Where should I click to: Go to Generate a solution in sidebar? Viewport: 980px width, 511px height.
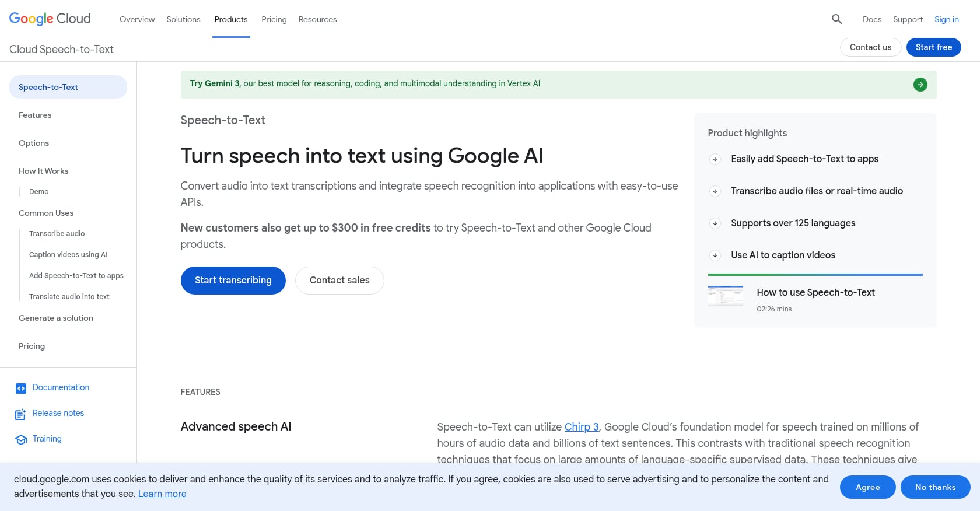click(56, 318)
